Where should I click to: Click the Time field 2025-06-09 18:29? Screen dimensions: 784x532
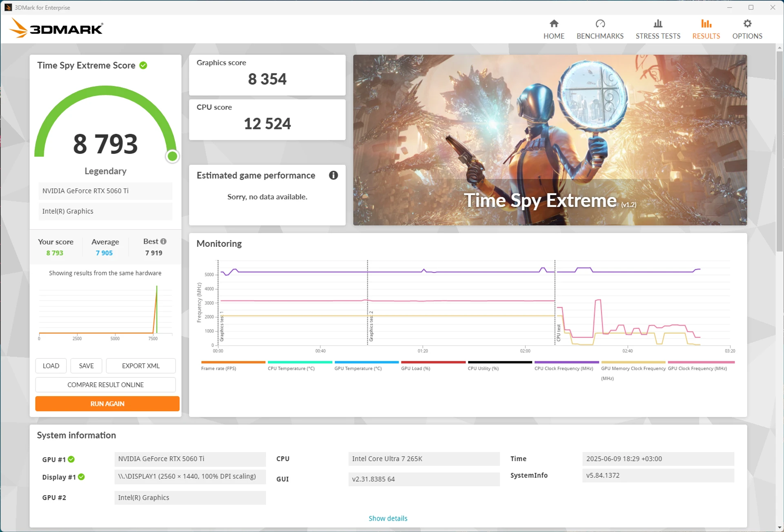pyautogui.click(x=658, y=459)
